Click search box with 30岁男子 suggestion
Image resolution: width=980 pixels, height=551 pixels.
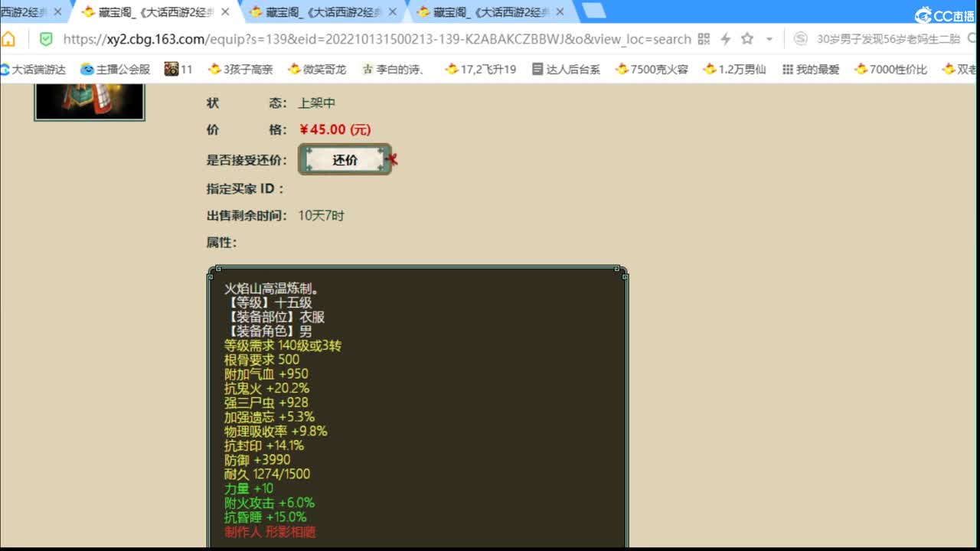(x=888, y=39)
